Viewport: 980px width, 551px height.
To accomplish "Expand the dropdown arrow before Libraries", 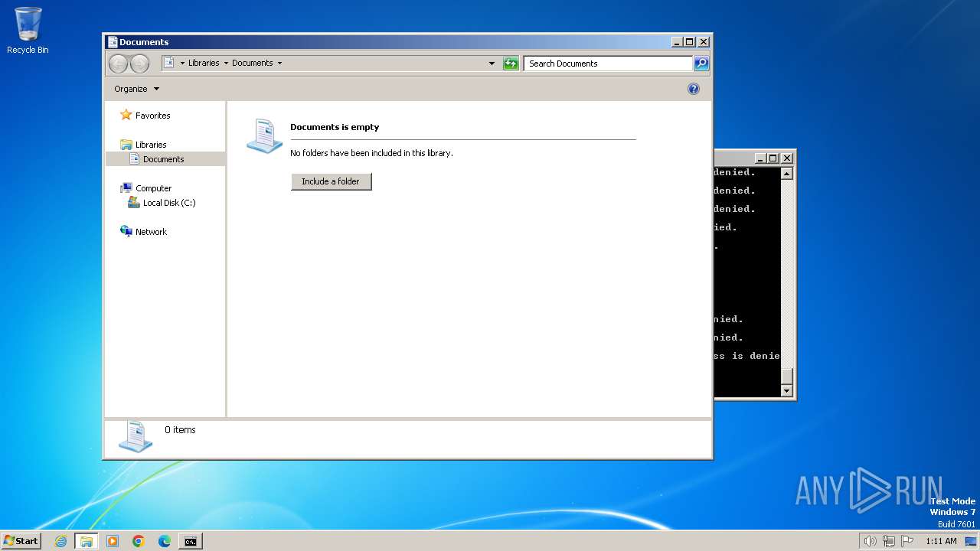I will coord(182,63).
